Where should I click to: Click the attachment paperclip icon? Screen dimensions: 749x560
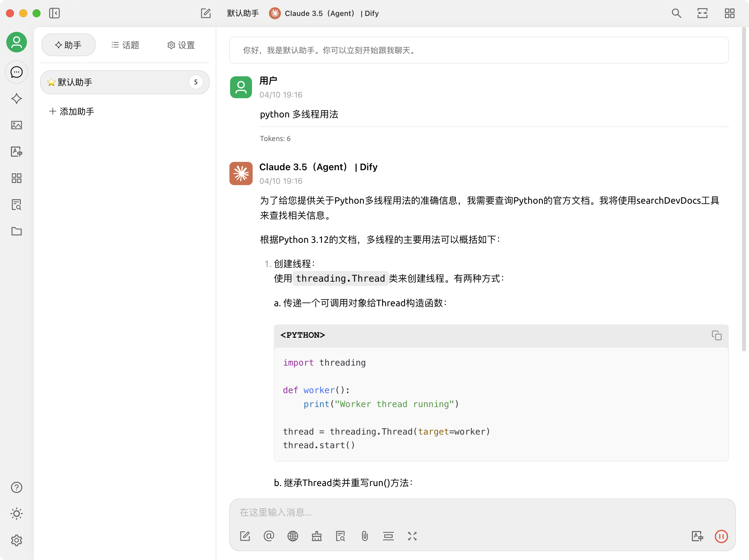(x=364, y=536)
